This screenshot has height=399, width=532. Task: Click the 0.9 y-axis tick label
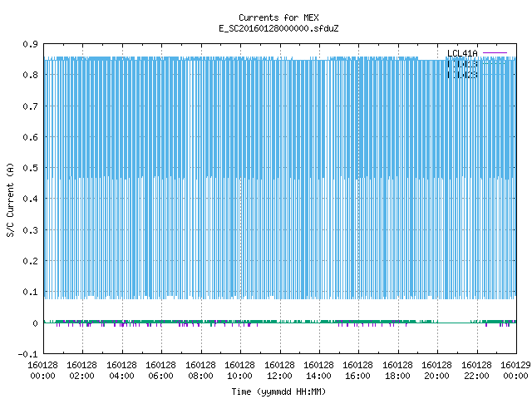(x=30, y=44)
